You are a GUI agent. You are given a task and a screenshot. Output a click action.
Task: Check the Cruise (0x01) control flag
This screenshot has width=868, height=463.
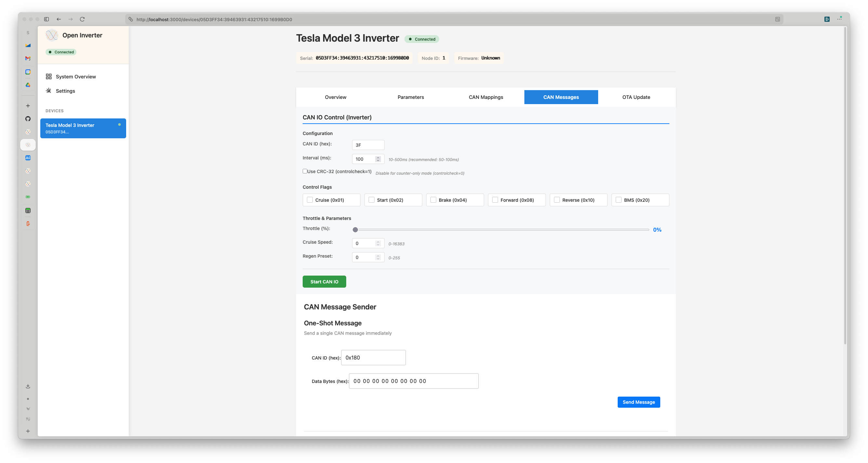310,200
